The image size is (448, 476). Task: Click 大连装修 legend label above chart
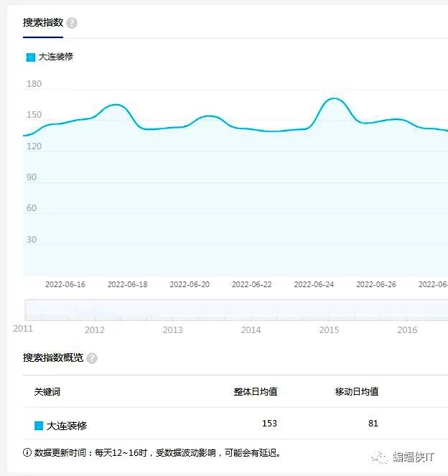pyautogui.click(x=56, y=57)
